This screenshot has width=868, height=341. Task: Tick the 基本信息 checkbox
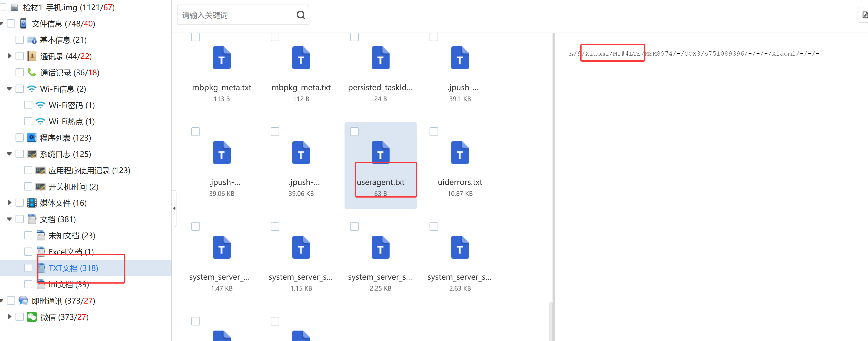[20, 40]
